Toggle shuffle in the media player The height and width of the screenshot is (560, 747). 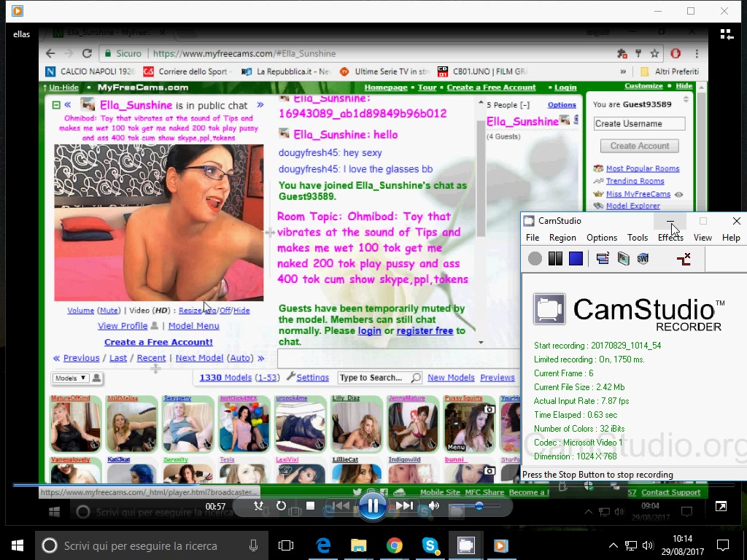[x=258, y=505]
